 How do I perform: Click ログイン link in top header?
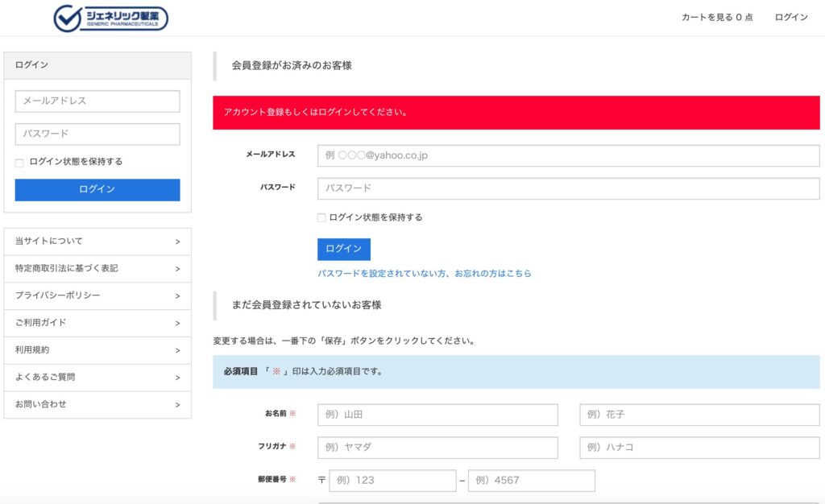click(791, 18)
